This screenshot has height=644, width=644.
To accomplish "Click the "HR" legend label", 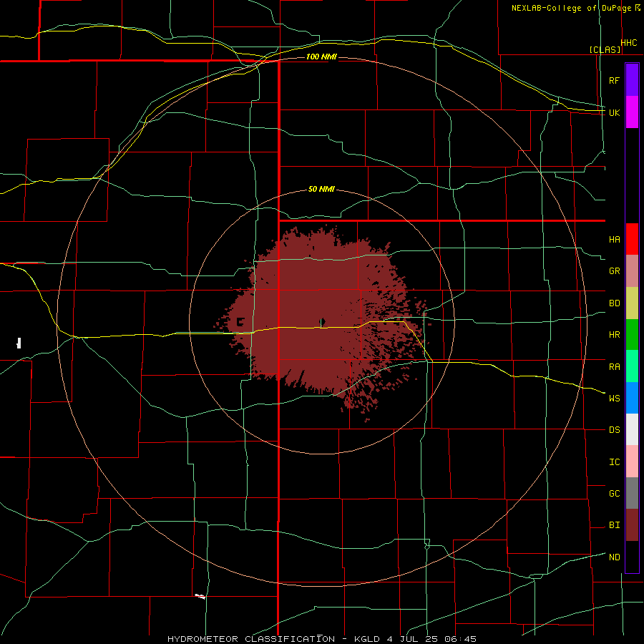I will pyautogui.click(x=615, y=335).
